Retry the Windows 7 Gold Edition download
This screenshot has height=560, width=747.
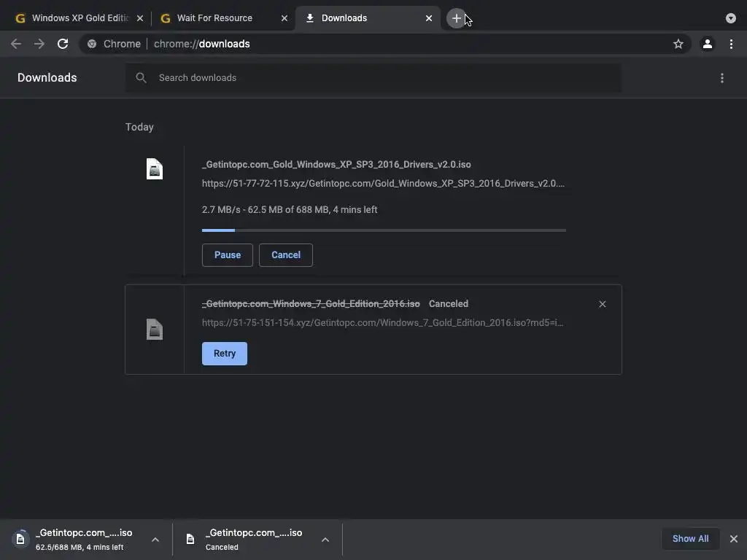click(x=225, y=354)
